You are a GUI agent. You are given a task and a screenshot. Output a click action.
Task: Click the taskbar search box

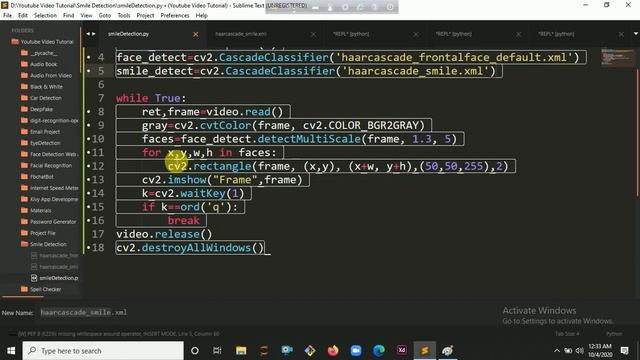[103, 351]
